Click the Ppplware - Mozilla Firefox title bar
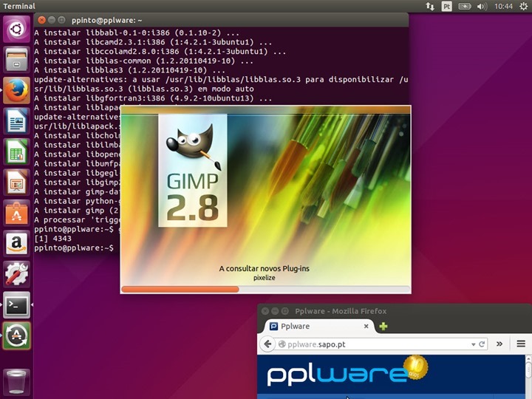 pyautogui.click(x=341, y=311)
